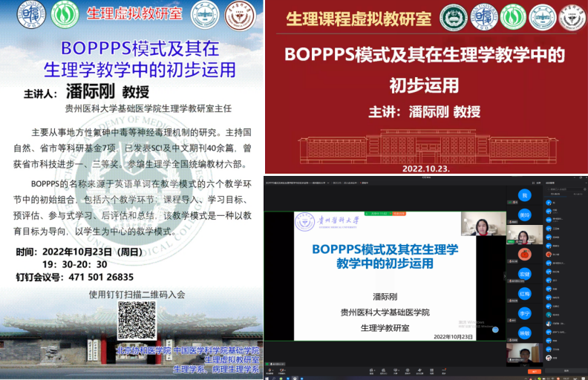Select the 美玲 participant avatar
The image size is (588, 380).
coord(524,214)
